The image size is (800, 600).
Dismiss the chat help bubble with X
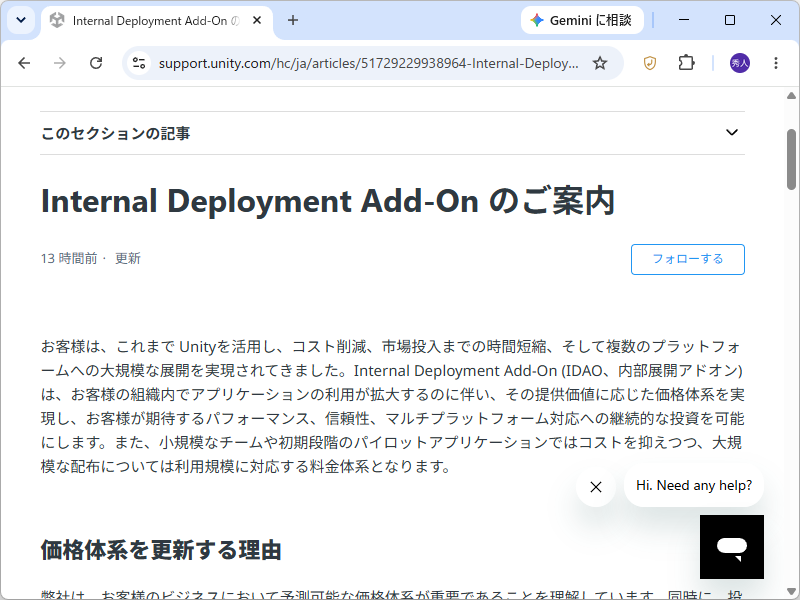pos(595,487)
